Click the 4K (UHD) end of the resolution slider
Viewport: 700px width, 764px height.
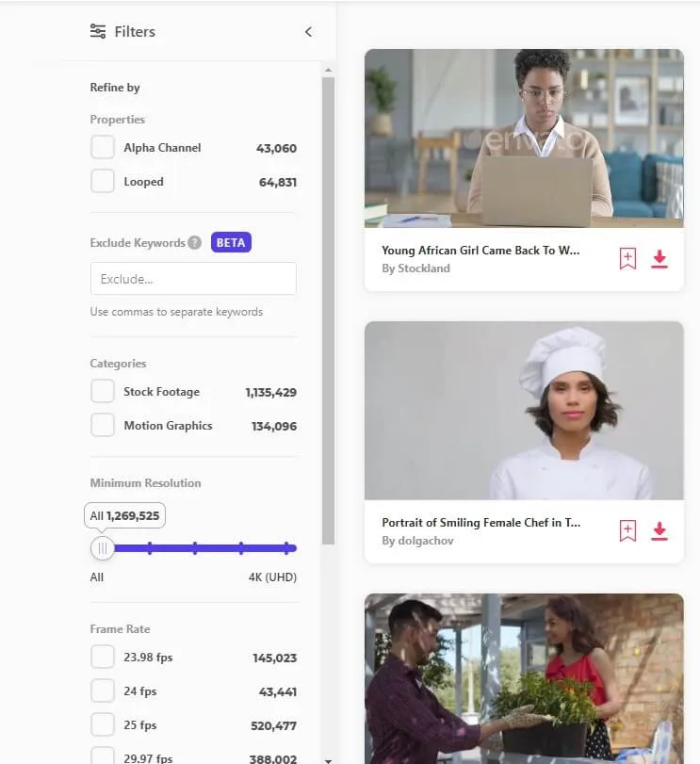[x=287, y=548]
